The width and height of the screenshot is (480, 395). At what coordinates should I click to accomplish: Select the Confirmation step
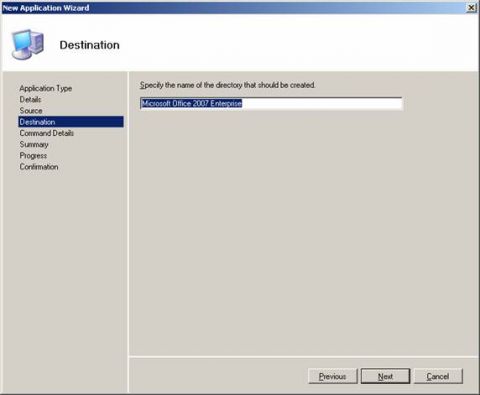(x=39, y=167)
